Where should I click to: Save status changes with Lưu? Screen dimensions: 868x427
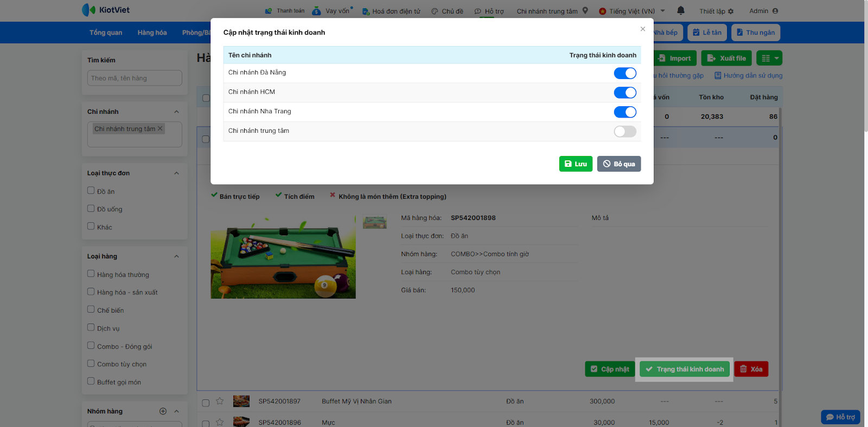coord(576,164)
